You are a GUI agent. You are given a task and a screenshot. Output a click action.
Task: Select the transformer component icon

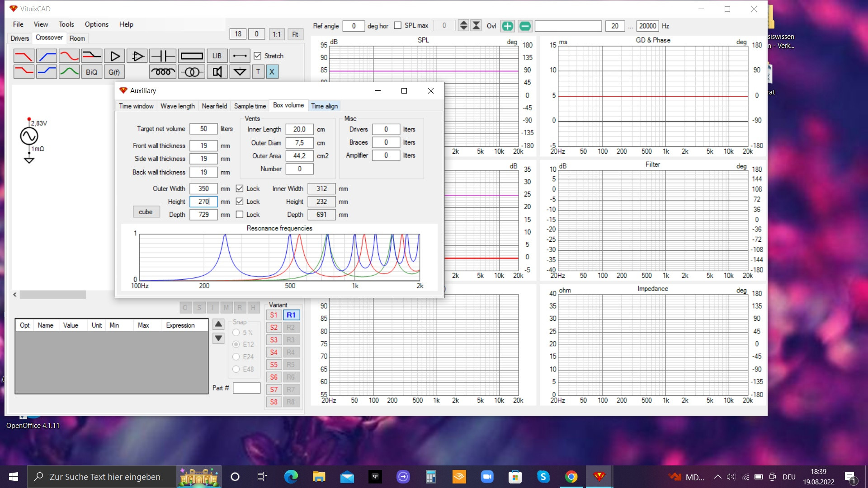click(x=192, y=72)
